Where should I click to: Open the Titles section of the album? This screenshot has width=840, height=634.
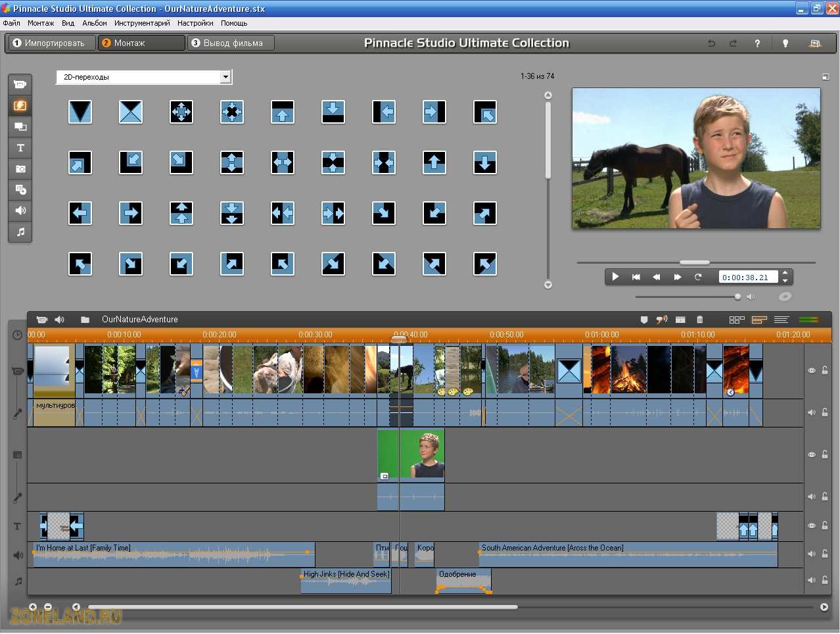[20, 148]
